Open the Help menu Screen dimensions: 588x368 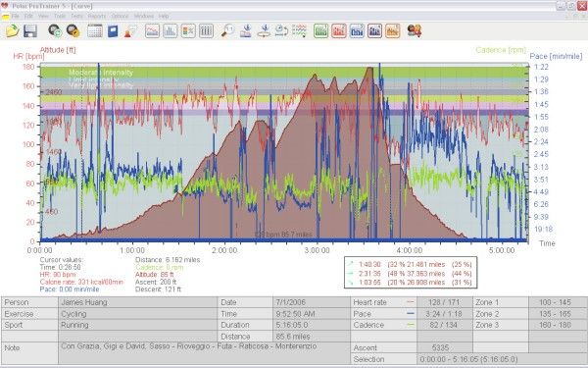tap(164, 16)
